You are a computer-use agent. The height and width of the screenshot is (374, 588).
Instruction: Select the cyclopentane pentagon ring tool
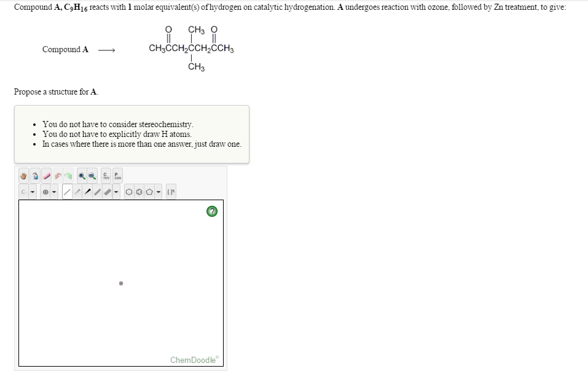pyautogui.click(x=148, y=191)
